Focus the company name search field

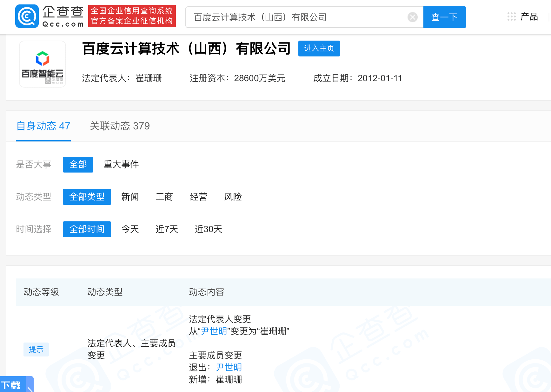pyautogui.click(x=298, y=17)
